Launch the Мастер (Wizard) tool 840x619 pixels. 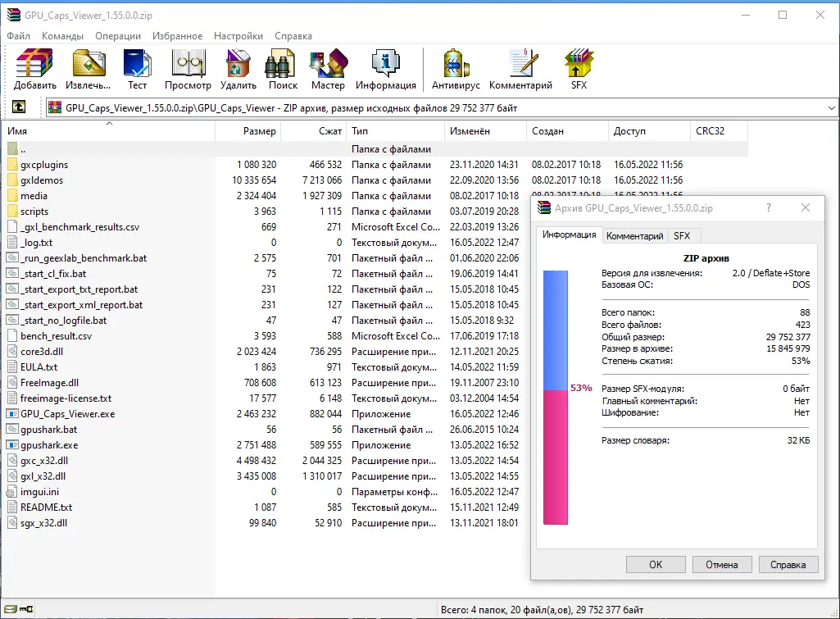coord(329,62)
